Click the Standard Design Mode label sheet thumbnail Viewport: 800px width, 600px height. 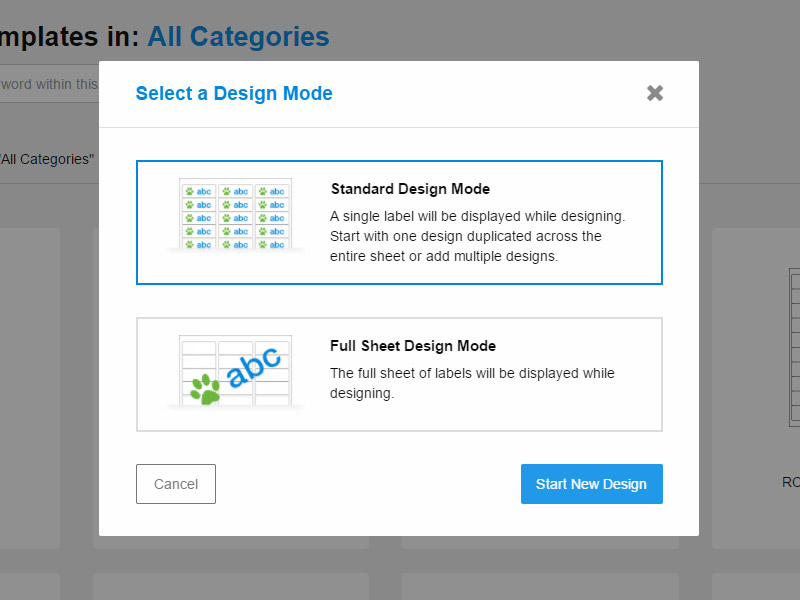click(x=236, y=215)
